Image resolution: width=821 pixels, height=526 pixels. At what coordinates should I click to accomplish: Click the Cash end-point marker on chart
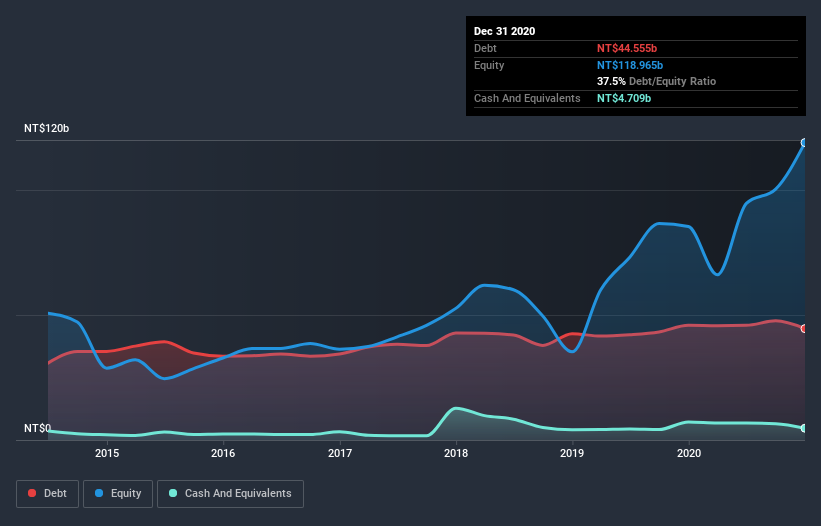tap(805, 428)
